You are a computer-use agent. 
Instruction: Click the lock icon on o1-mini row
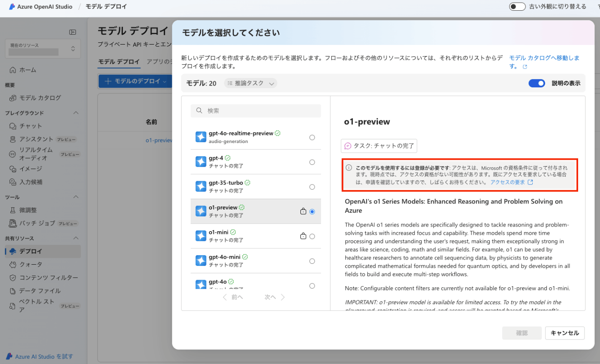tap(303, 236)
